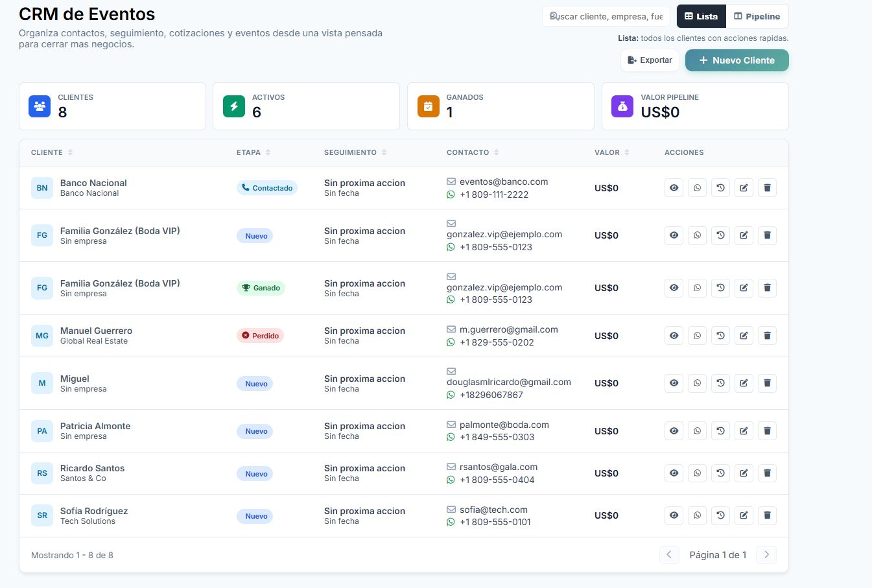Image resolution: width=872 pixels, height=588 pixels.
Task: Click the Nuevo badge for Miguel
Action: point(255,384)
